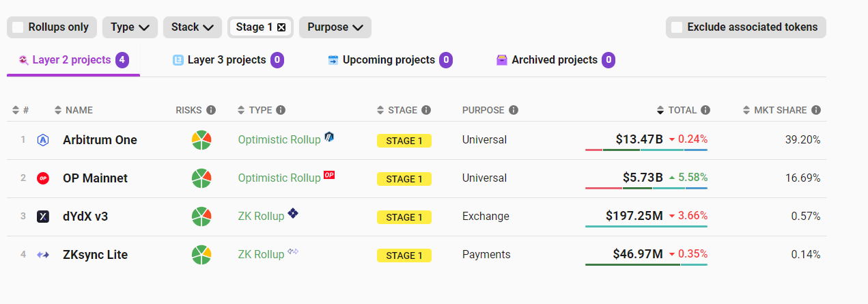Click the Arbitrum One risk pie chart
This screenshot has width=868, height=304.
coord(201,140)
